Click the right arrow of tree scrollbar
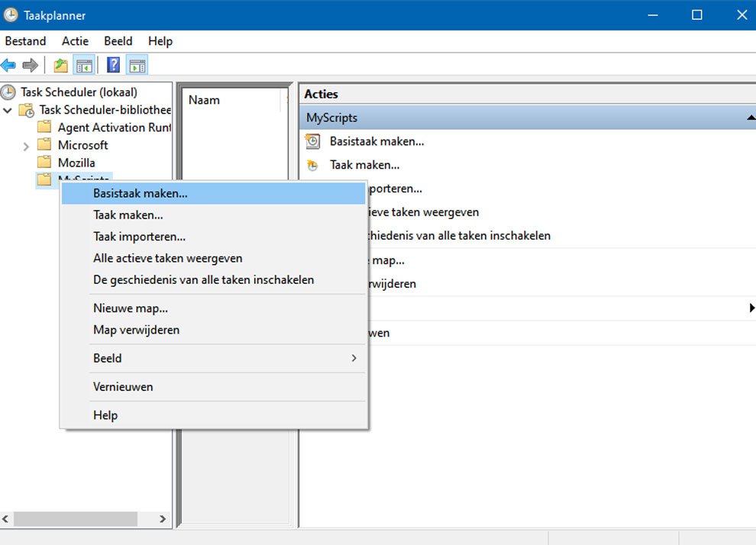The width and height of the screenshot is (756, 545). 163,519
